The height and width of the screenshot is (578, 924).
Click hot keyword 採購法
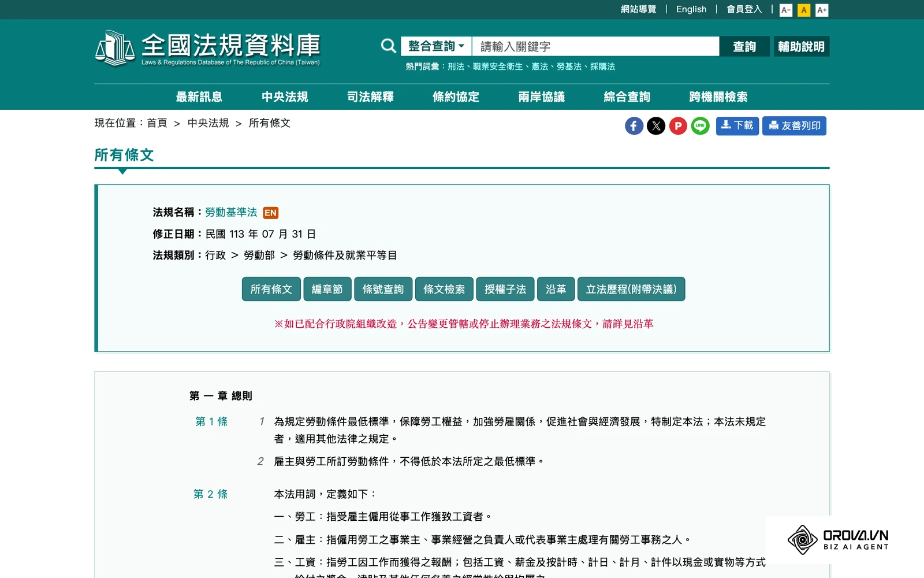[602, 66]
